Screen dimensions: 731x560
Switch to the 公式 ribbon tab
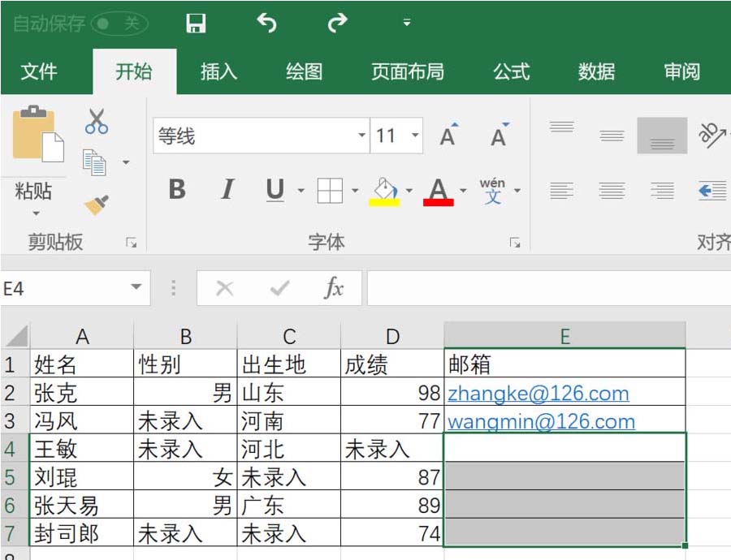pos(512,71)
